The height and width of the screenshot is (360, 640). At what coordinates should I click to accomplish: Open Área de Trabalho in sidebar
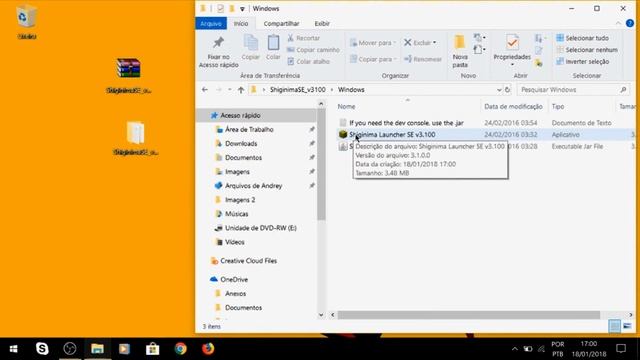tap(249, 129)
